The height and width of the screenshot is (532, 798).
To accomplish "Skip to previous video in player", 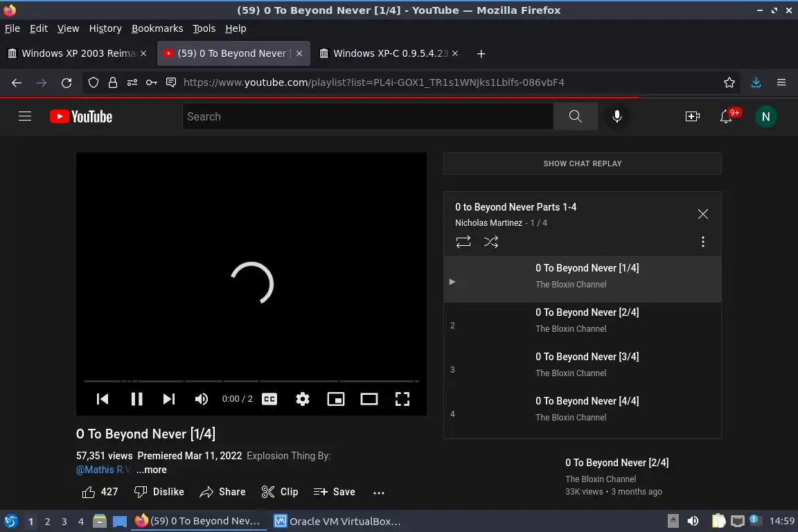I will tap(103, 399).
